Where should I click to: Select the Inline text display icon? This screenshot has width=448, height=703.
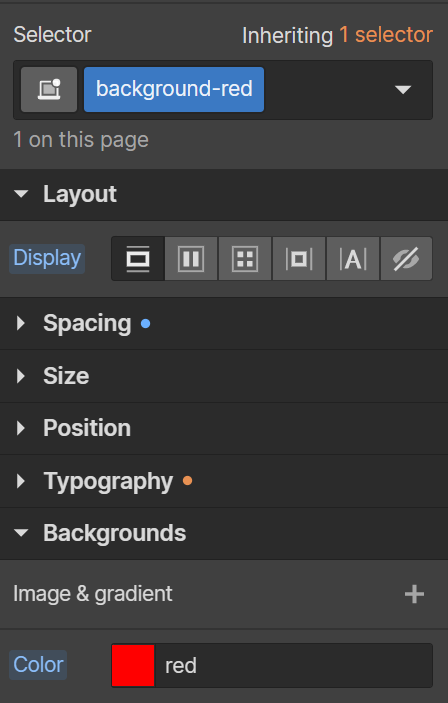point(353,259)
